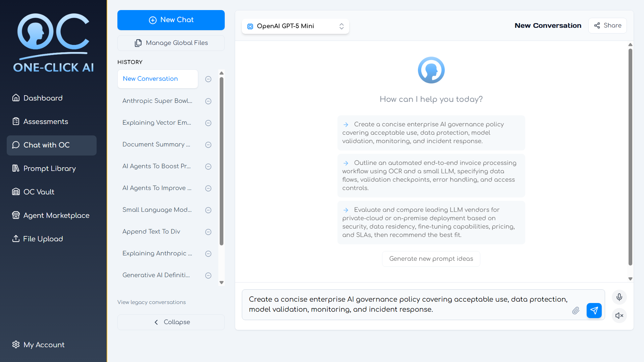Click View legacy conversations link

tap(151, 302)
